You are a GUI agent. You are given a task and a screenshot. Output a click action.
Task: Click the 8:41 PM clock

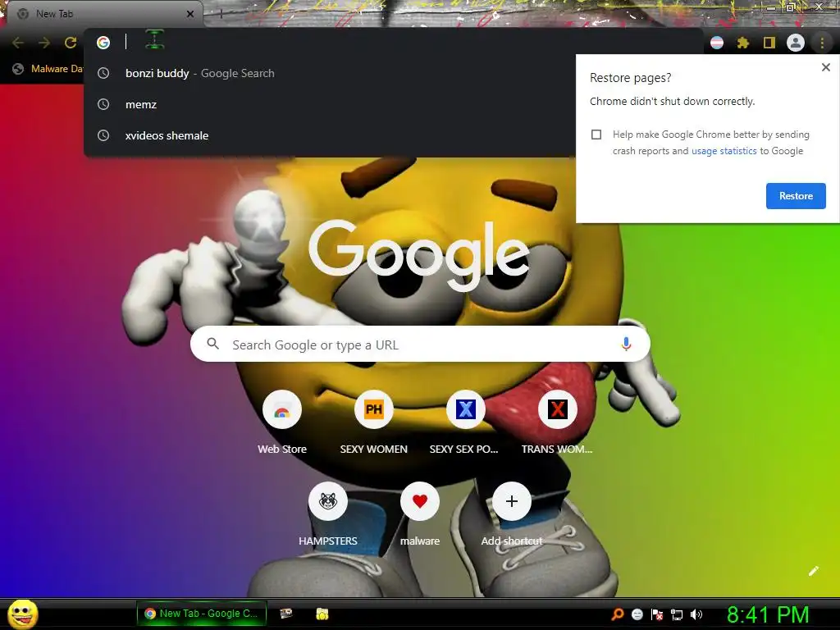(768, 614)
